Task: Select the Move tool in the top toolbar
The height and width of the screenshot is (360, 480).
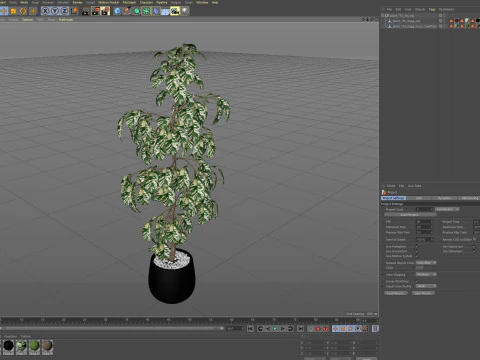Action: [4, 11]
